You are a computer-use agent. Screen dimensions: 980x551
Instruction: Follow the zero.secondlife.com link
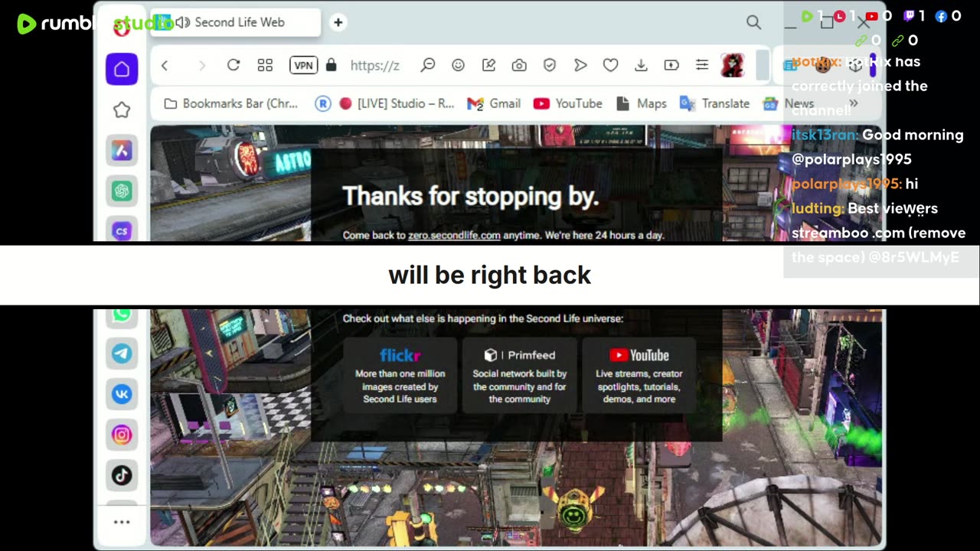[x=454, y=235]
